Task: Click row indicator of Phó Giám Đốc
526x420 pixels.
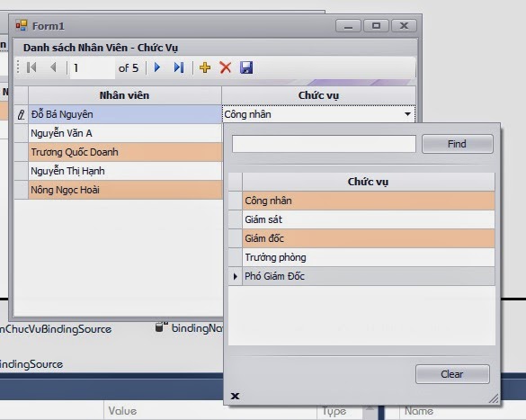Action: tap(236, 276)
